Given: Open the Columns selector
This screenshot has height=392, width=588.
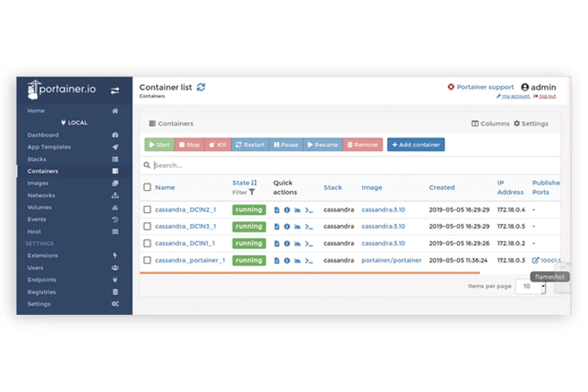Looking at the screenshot, I should [x=490, y=124].
